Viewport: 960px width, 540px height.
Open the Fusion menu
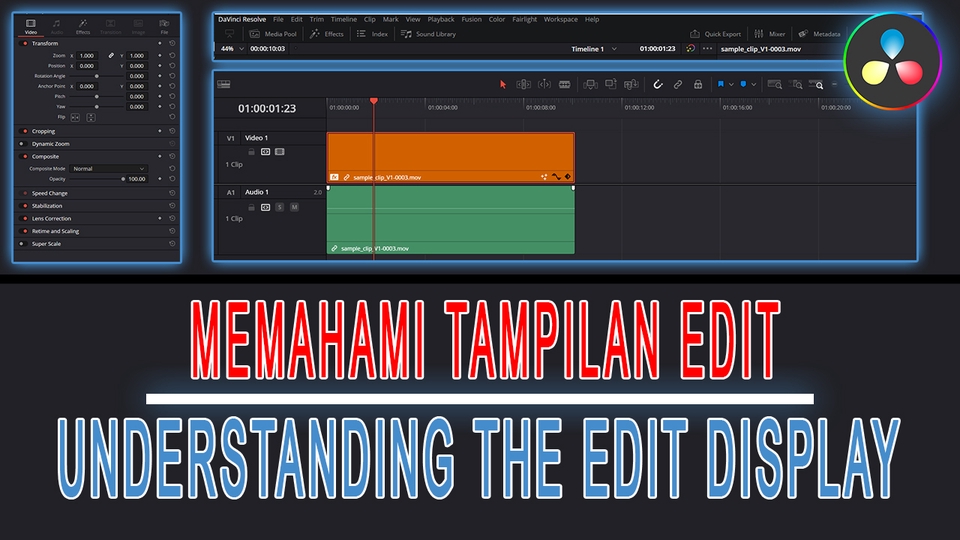[471, 20]
